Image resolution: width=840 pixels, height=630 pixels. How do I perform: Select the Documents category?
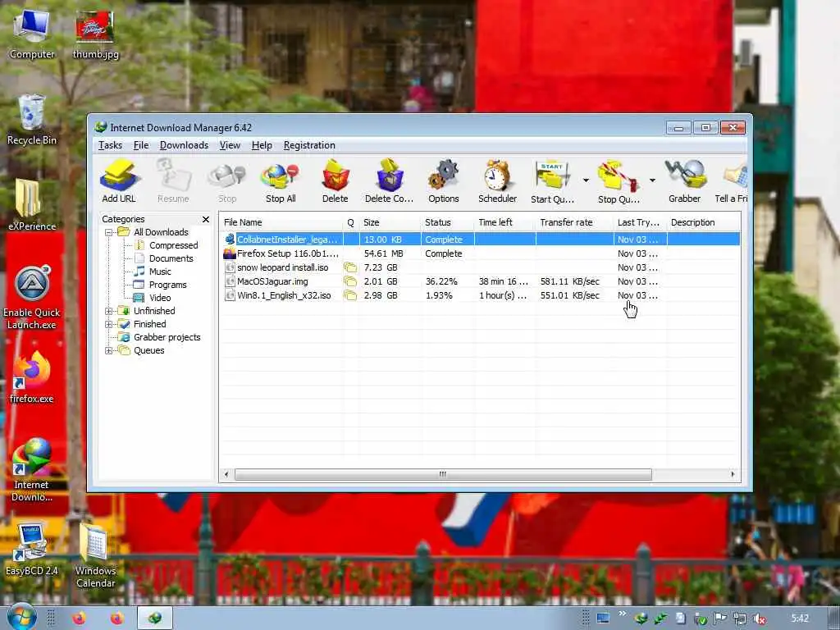(x=171, y=258)
